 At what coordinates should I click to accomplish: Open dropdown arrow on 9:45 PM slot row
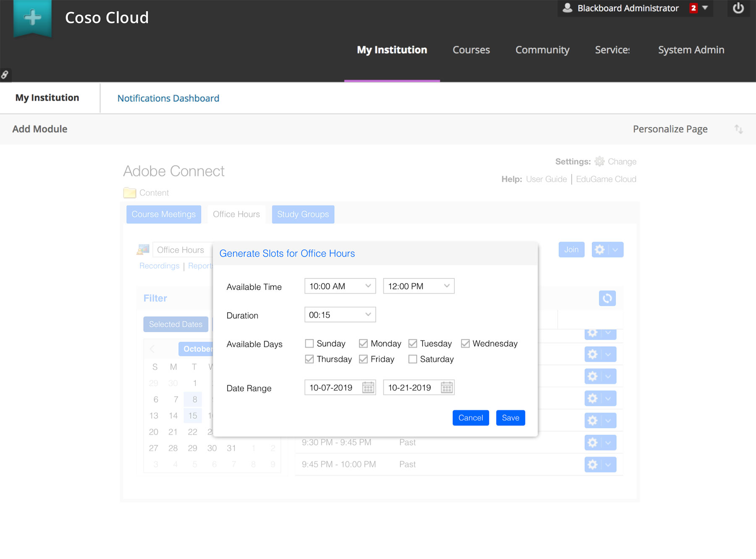pos(608,464)
